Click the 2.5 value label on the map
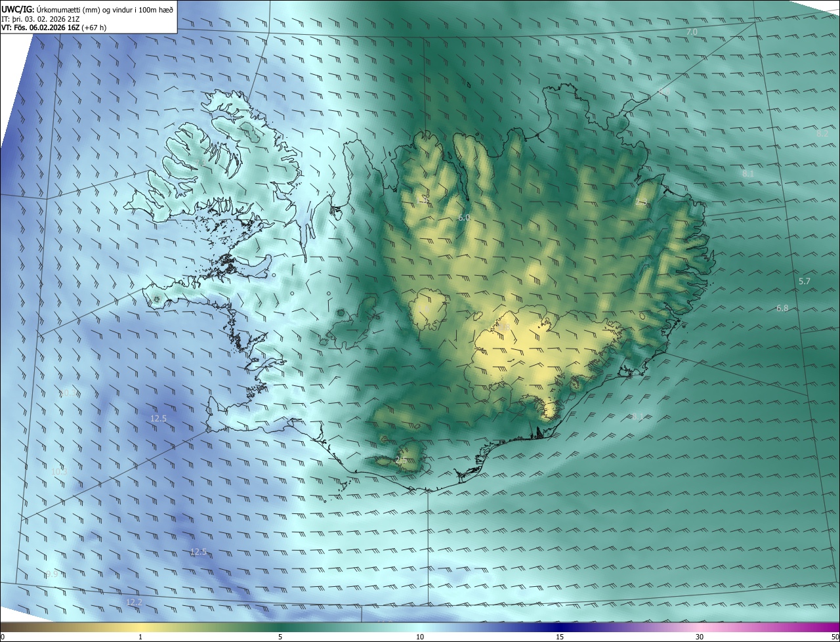This screenshot has width=840, height=642. point(401,460)
